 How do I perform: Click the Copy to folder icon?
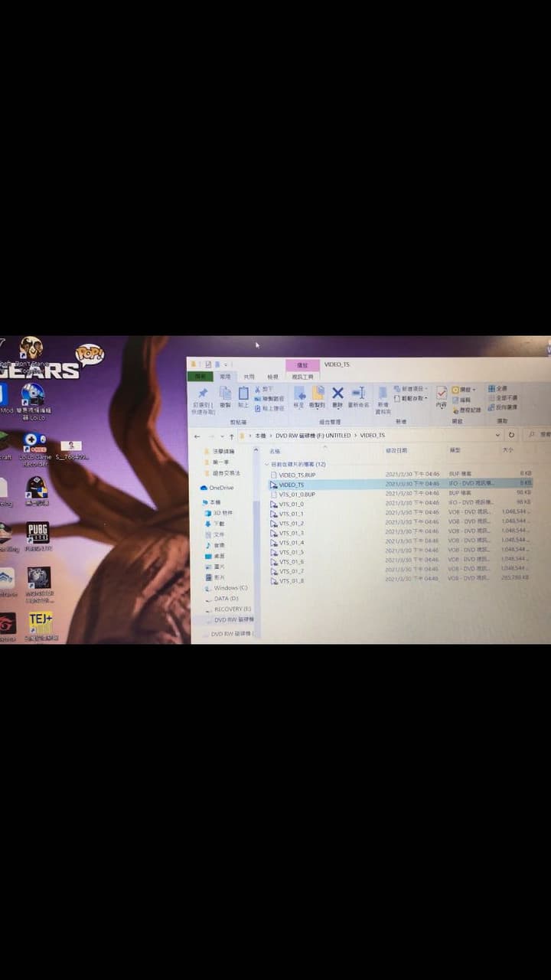tap(318, 394)
